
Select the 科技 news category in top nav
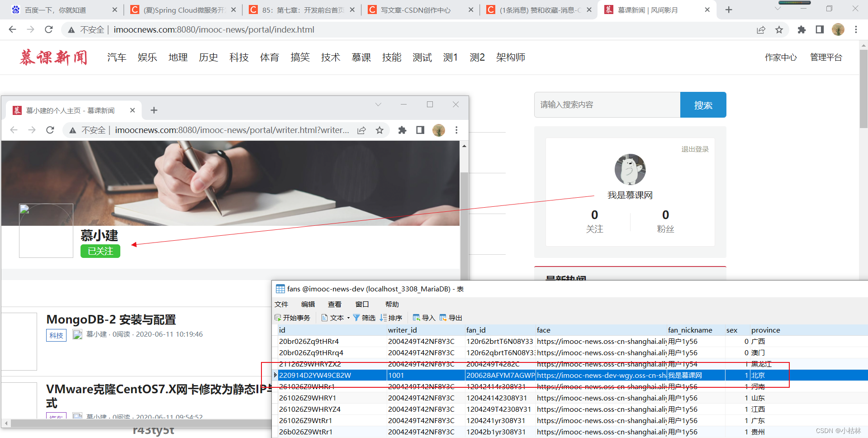click(x=239, y=57)
